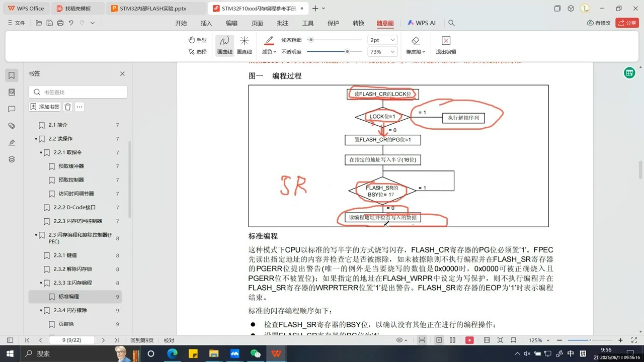Open the layers sidebar panel icon
This screenshot has width=644, height=362.
(12, 159)
